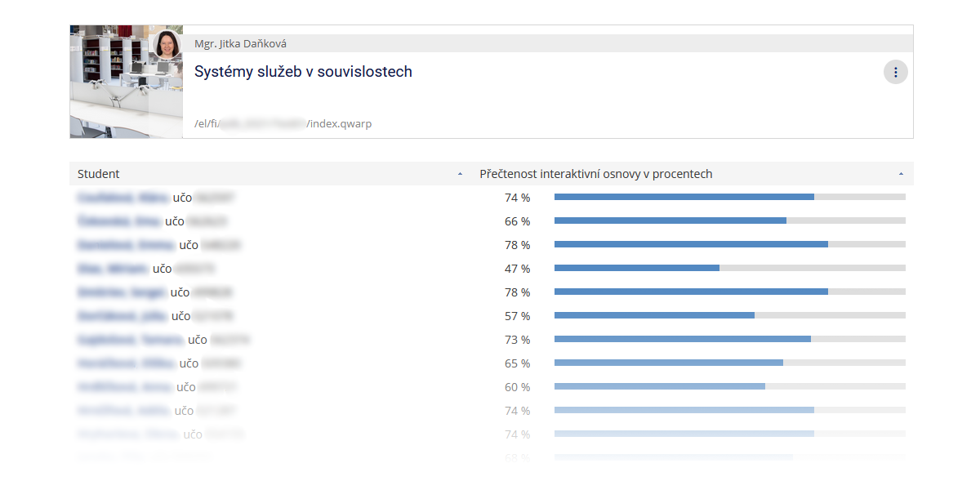Image resolution: width=980 pixels, height=490 pixels.
Task: Click the "Student" column header label
Action: pos(99,174)
